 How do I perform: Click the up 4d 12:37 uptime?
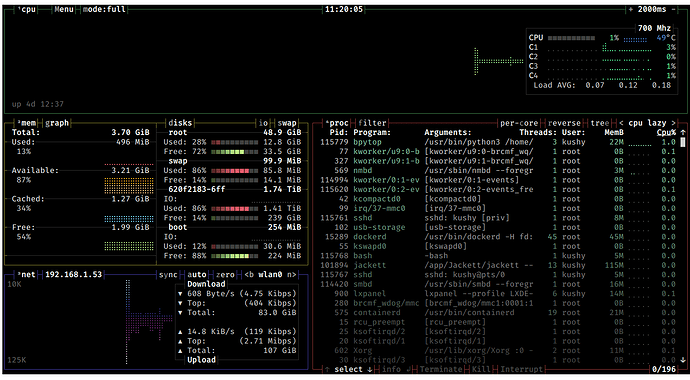coord(37,104)
